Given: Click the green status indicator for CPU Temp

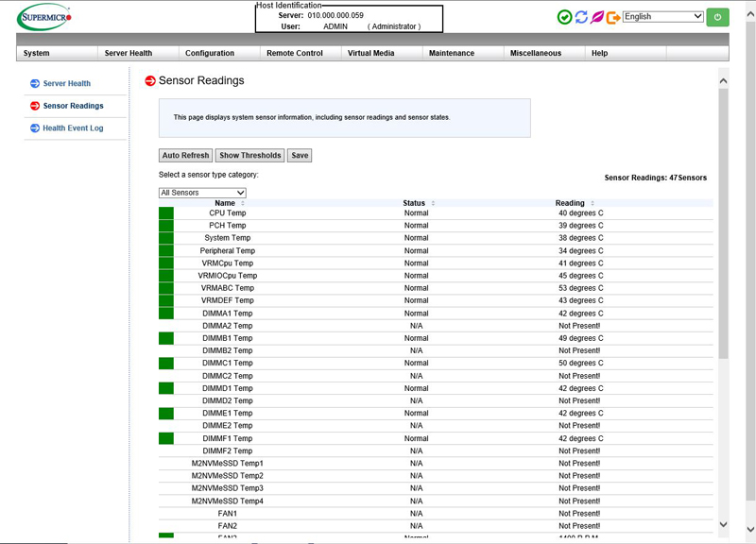Looking at the screenshot, I should point(166,213).
